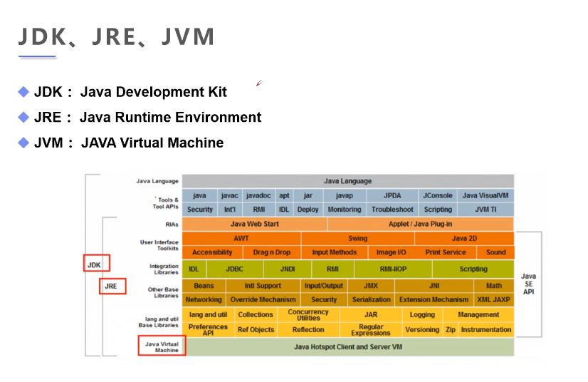Image resolution: width=588 pixels, height=382 pixels.
Task: Click the "Logging" cell
Action: click(422, 315)
